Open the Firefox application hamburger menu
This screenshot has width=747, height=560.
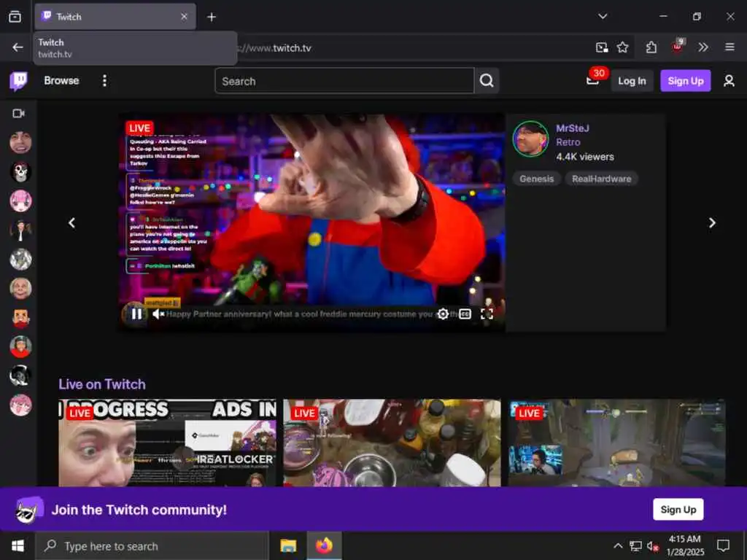point(729,47)
